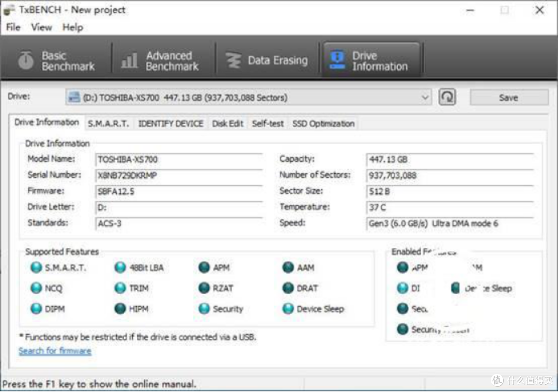Click the Number of Sectors field 937,703,088

pyautogui.click(x=450, y=176)
